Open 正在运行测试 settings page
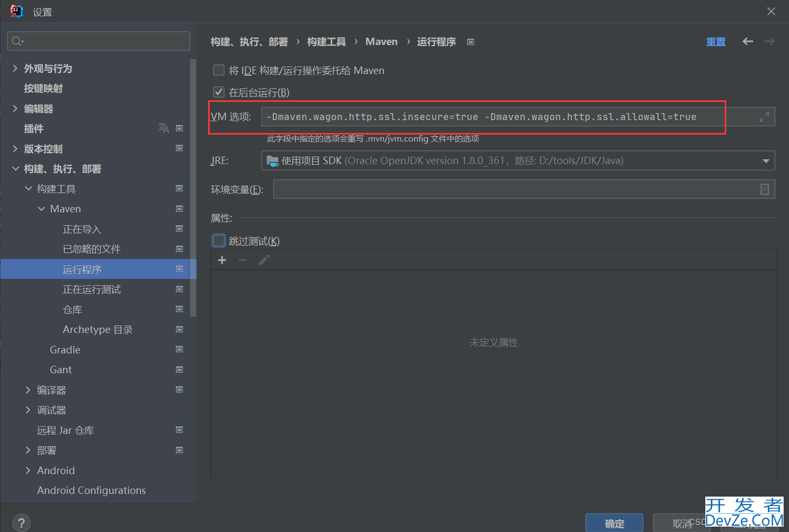789x532 pixels. 92,290
